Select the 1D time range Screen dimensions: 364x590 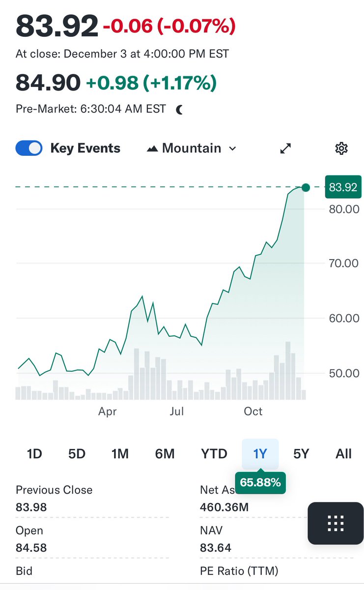coord(34,454)
